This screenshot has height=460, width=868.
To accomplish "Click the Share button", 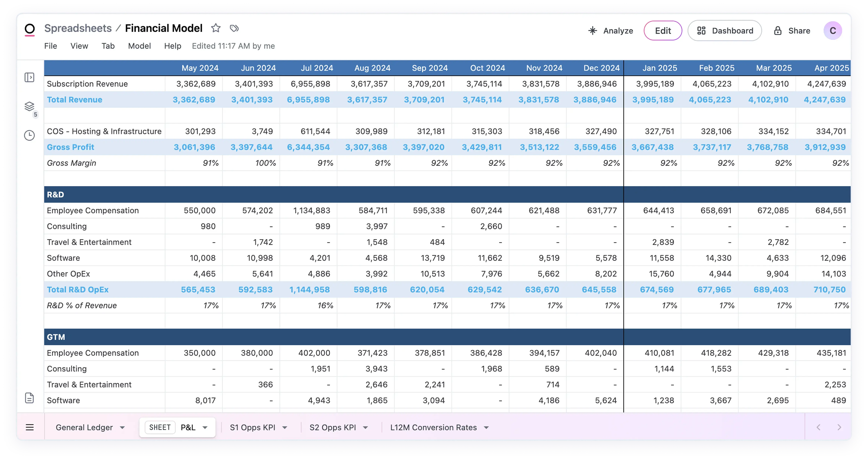I will click(792, 31).
